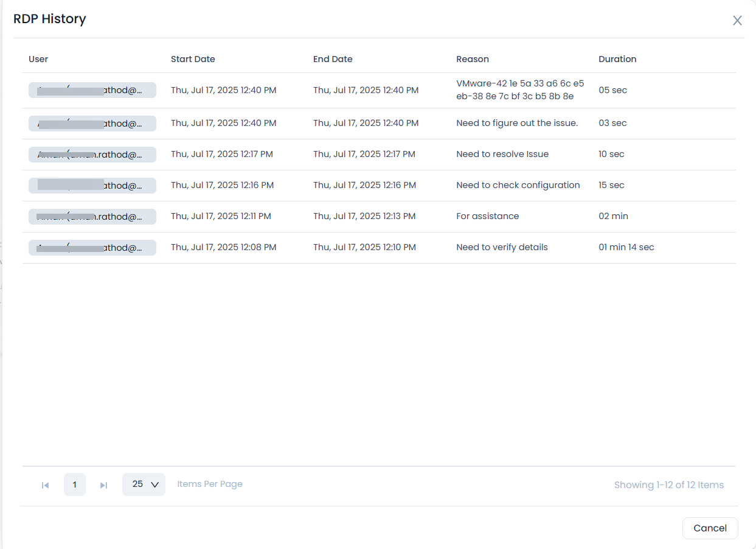This screenshot has width=756, height=549.
Task: Click the End Date column header
Action: coord(333,59)
